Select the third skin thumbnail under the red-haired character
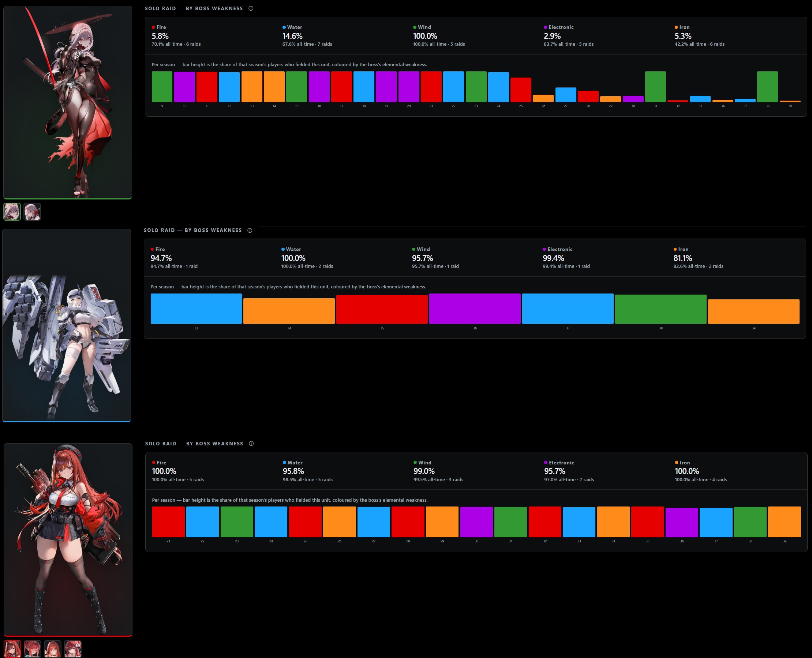The image size is (812, 658). click(x=53, y=648)
